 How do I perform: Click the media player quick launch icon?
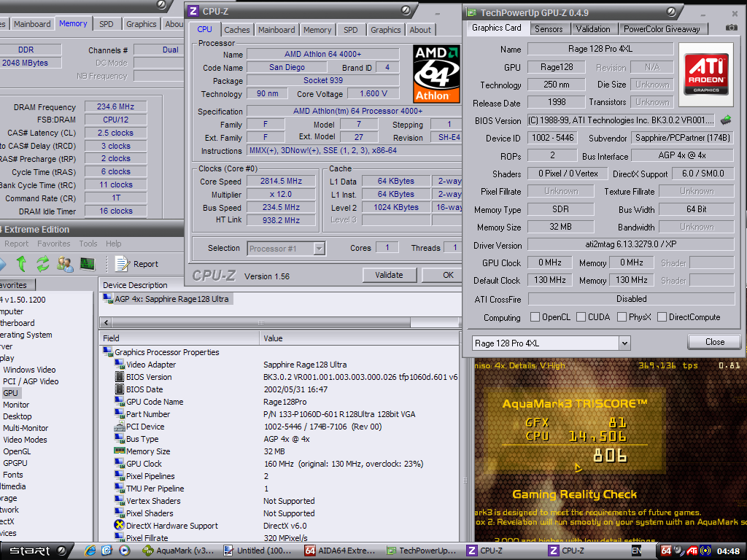coord(124,551)
